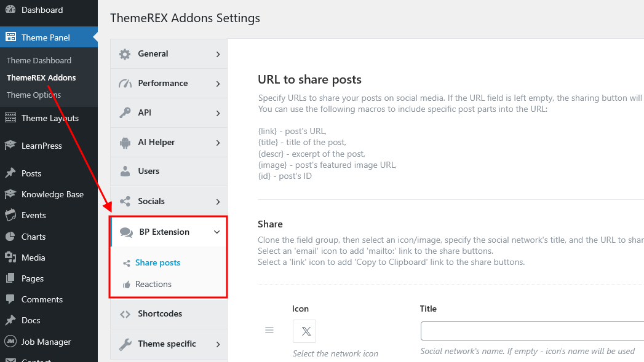
Task: Click the Theme specific wrench icon
Action: pyautogui.click(x=125, y=344)
